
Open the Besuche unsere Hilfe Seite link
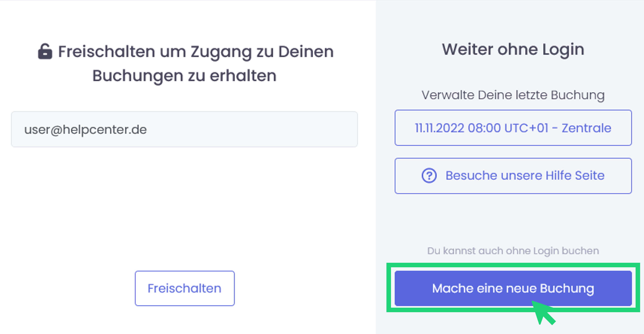pyautogui.click(x=513, y=176)
